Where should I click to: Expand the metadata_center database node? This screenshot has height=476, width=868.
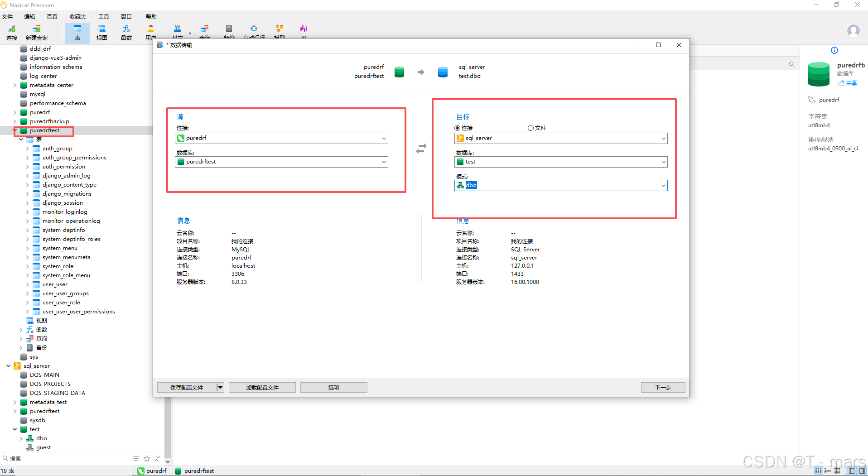point(14,85)
